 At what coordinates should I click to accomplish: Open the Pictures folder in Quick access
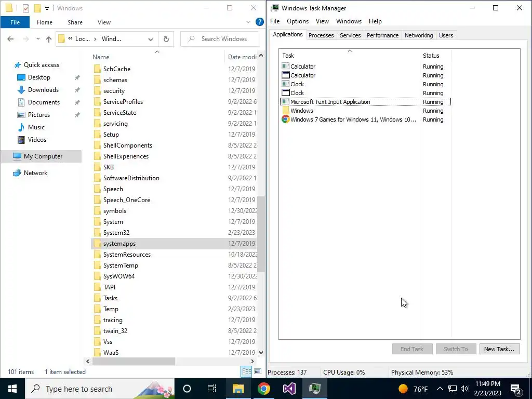pyautogui.click(x=38, y=115)
